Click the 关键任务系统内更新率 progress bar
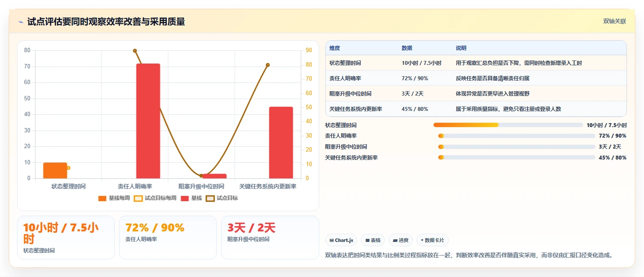This screenshot has width=644, height=277. (x=517, y=157)
